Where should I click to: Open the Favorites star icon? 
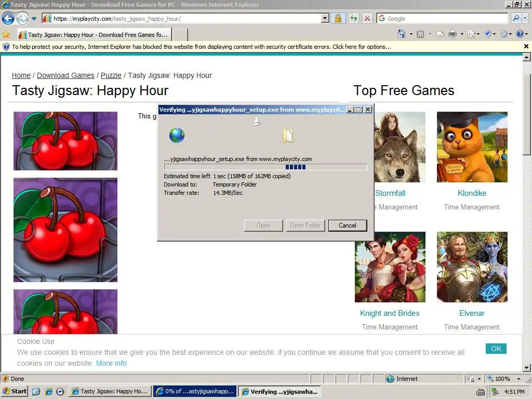pyautogui.click(x=6, y=34)
